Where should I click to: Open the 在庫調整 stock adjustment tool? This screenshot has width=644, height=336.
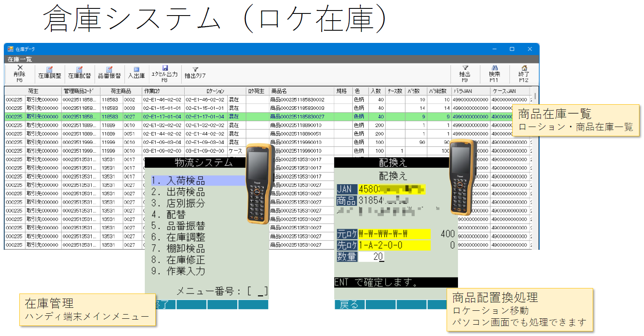tap(50, 70)
